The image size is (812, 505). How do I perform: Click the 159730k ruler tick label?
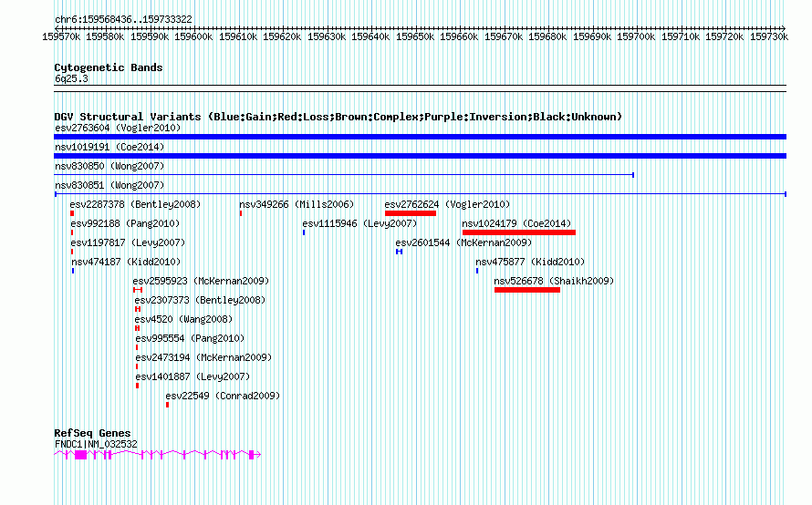pyautogui.click(x=769, y=36)
